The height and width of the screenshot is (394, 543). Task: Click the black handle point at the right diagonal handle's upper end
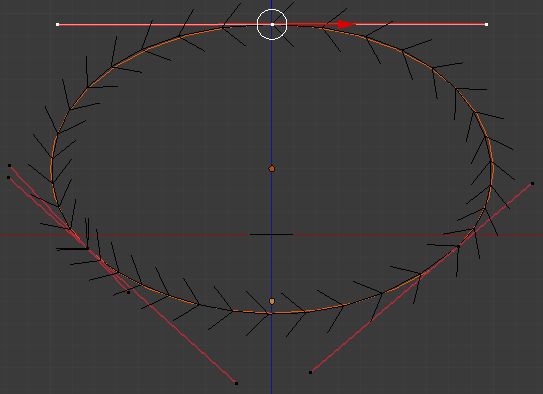532,183
